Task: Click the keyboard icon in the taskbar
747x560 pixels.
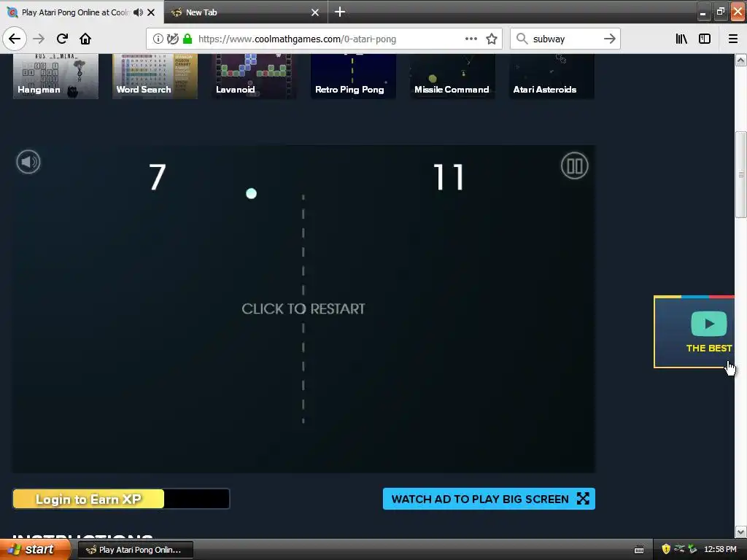Action: tap(639, 550)
